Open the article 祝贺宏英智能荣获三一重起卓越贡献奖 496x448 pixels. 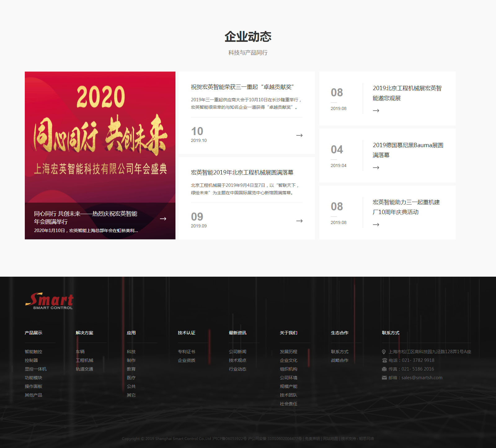[242, 87]
